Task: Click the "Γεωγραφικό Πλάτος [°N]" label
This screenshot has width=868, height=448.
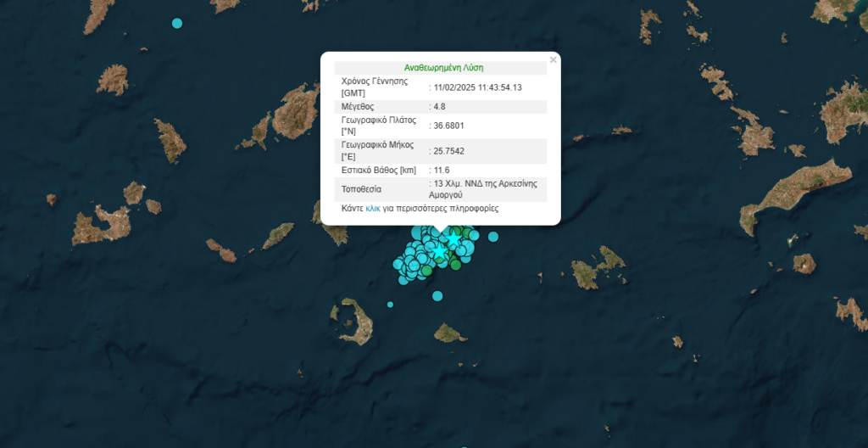Action: click(377, 126)
